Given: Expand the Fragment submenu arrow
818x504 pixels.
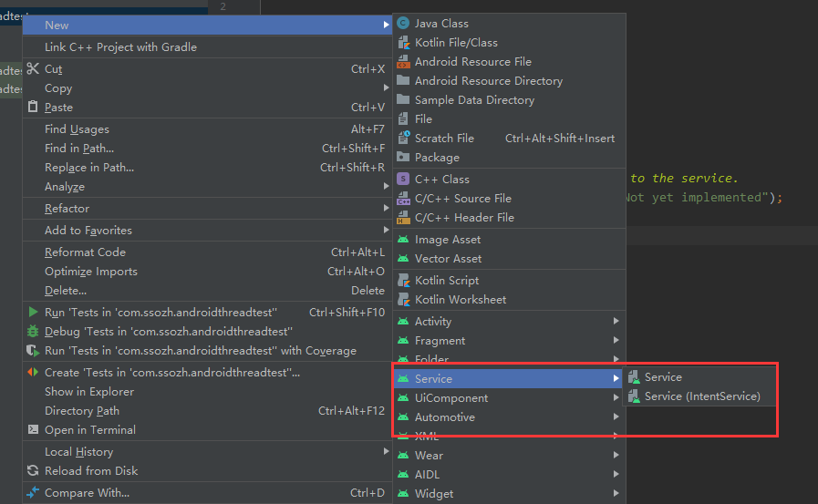Looking at the screenshot, I should 616,340.
